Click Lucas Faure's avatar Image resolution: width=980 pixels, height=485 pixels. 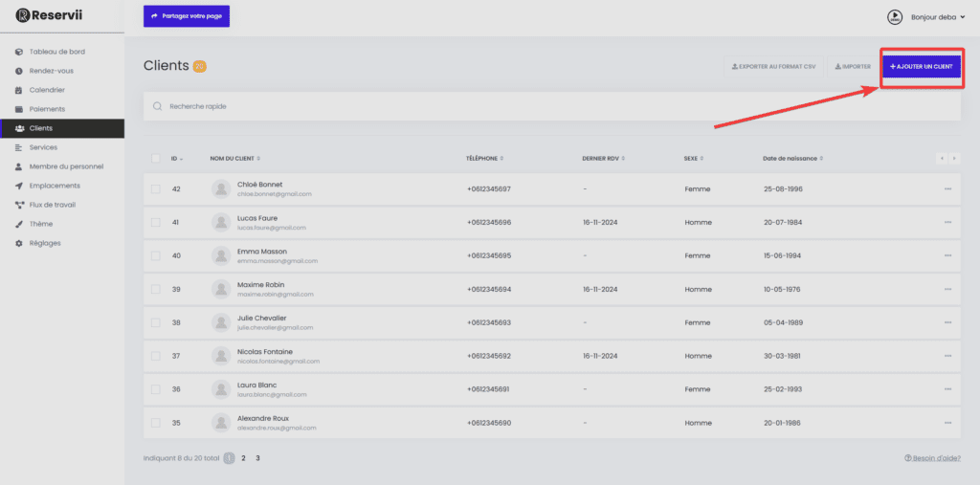pos(221,222)
